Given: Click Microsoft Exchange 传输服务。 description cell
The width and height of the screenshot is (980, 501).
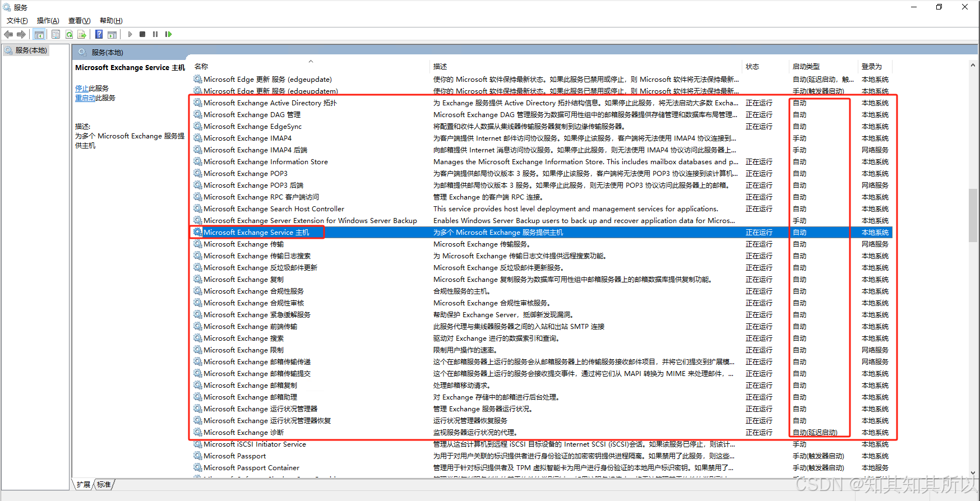Looking at the screenshot, I should (x=482, y=244).
